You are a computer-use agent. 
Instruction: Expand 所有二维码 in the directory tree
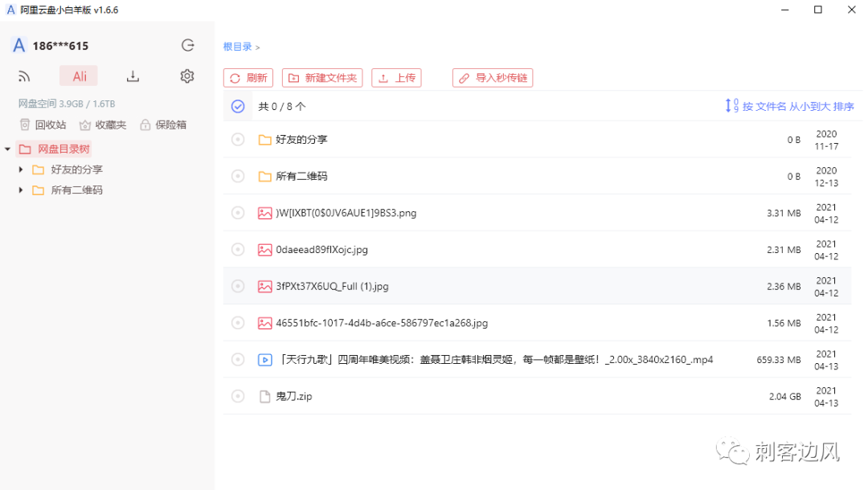coord(21,190)
